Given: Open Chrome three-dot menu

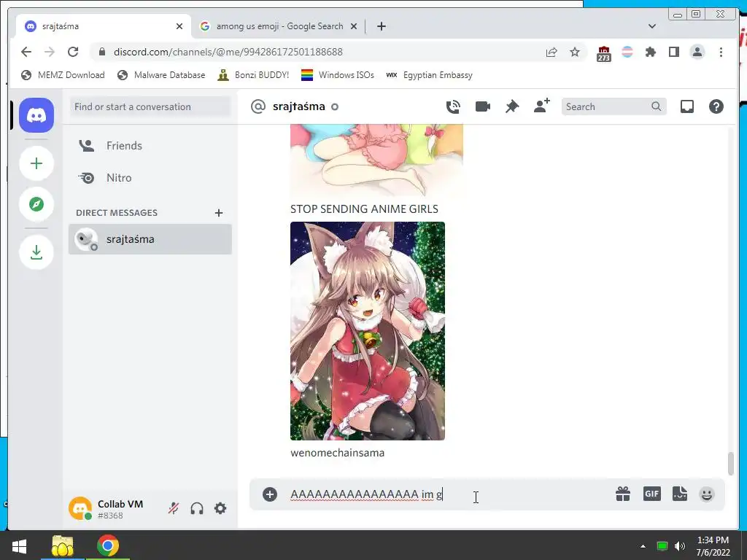Looking at the screenshot, I should (x=721, y=52).
